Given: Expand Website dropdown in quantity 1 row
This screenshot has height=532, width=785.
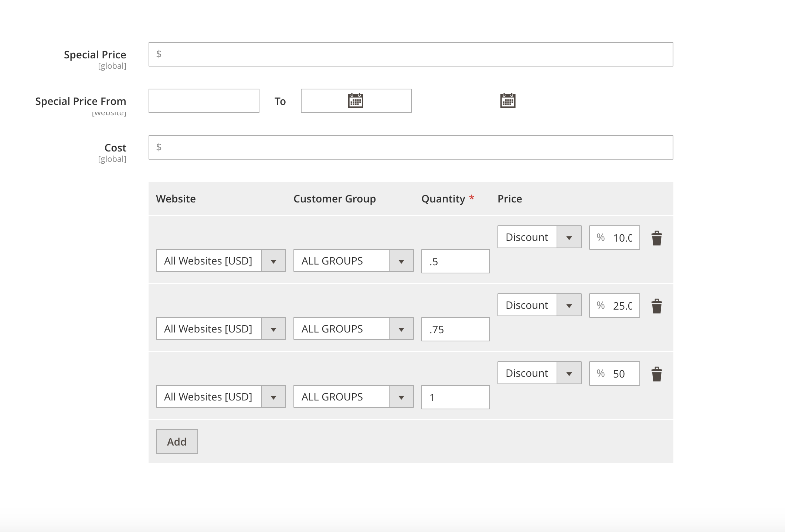Looking at the screenshot, I should [x=221, y=397].
